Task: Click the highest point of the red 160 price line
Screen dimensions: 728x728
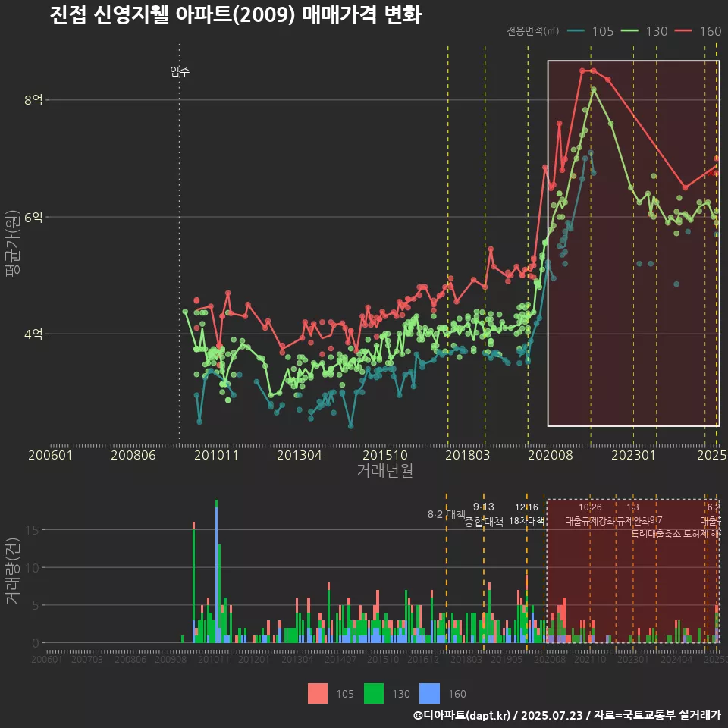Action: pyautogui.click(x=582, y=71)
